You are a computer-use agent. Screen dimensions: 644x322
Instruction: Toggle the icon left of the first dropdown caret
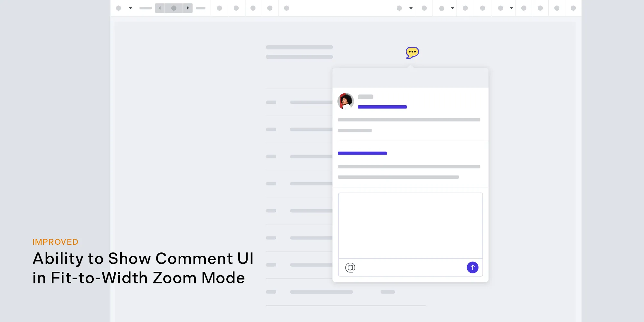tap(118, 8)
